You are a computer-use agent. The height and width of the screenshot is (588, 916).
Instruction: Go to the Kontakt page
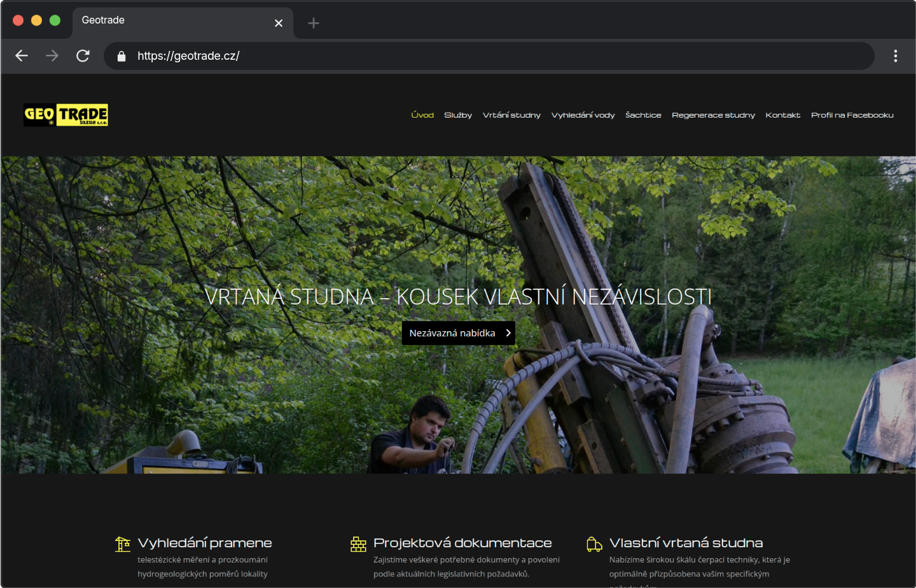tap(782, 115)
